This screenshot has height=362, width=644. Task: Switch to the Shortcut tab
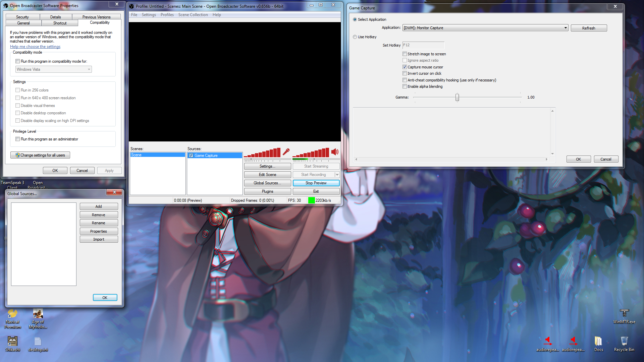point(60,23)
